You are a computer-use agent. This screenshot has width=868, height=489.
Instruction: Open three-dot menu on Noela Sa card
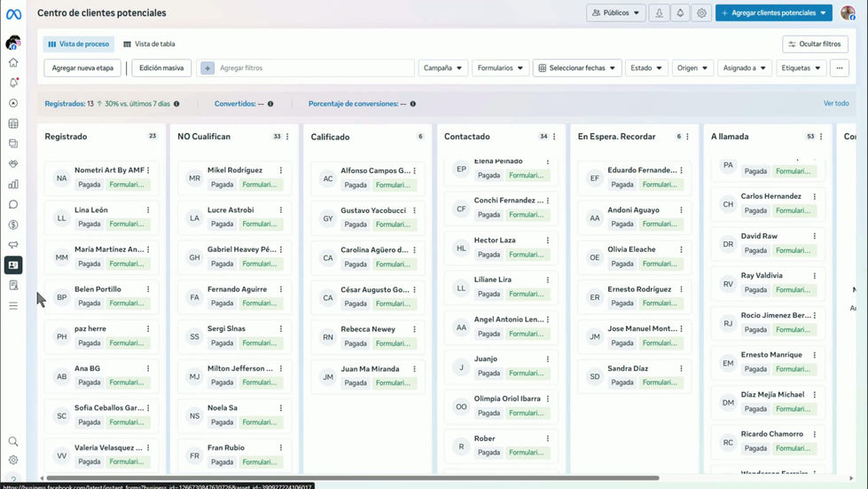281,407
